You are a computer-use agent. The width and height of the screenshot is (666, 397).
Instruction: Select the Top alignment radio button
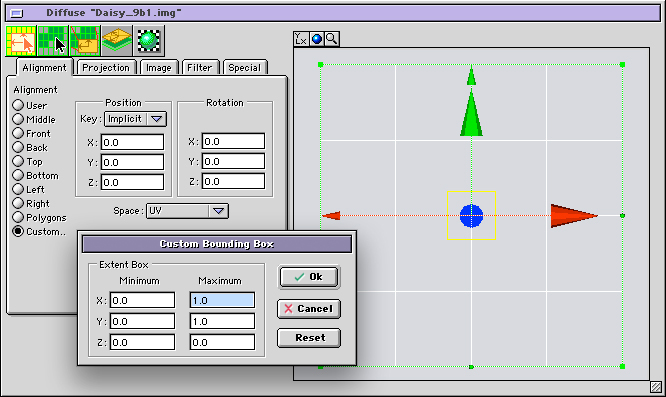18,161
